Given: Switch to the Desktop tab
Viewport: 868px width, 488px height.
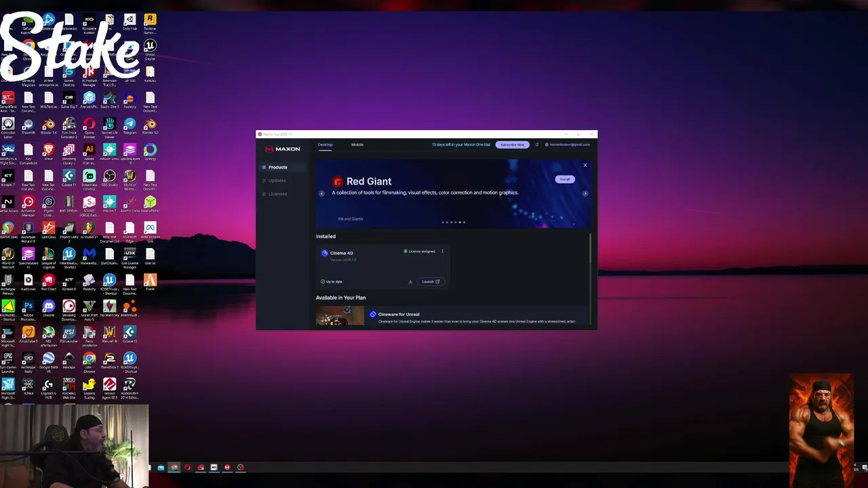Looking at the screenshot, I should [325, 144].
